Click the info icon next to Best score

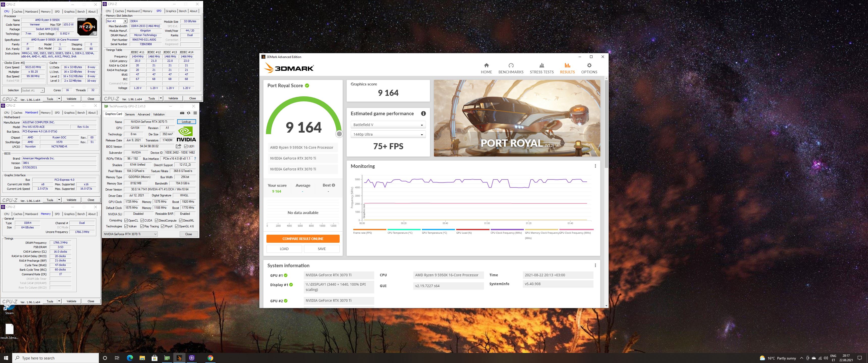(333, 185)
